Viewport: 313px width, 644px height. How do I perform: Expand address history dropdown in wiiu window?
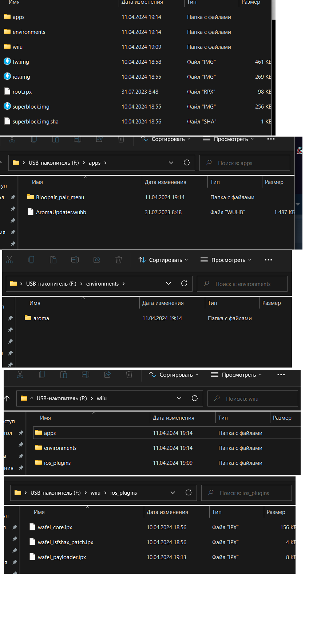pos(179,398)
